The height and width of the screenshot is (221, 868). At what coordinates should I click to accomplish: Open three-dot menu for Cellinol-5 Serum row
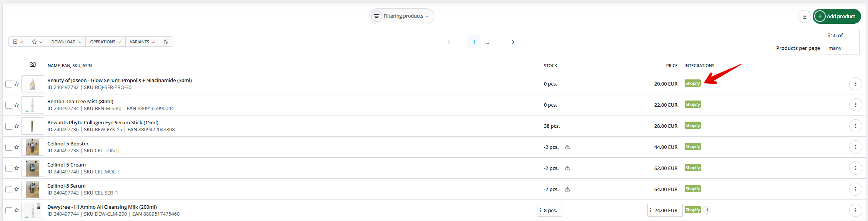point(855,189)
